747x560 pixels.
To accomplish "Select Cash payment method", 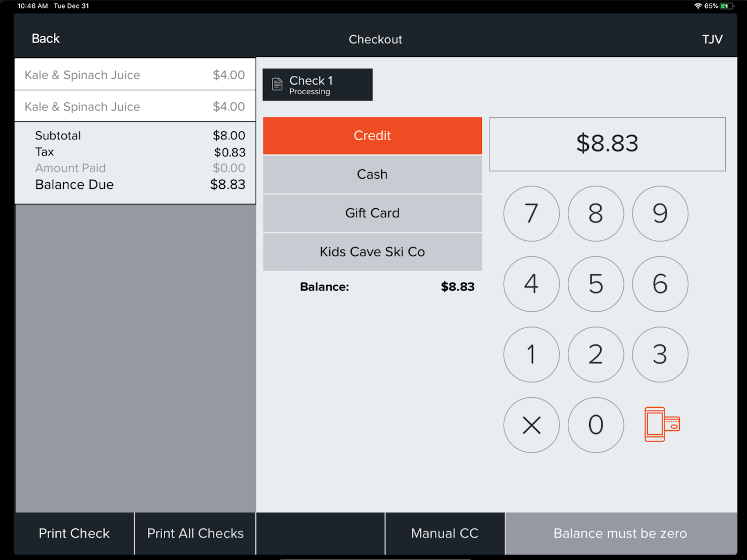I will [372, 175].
